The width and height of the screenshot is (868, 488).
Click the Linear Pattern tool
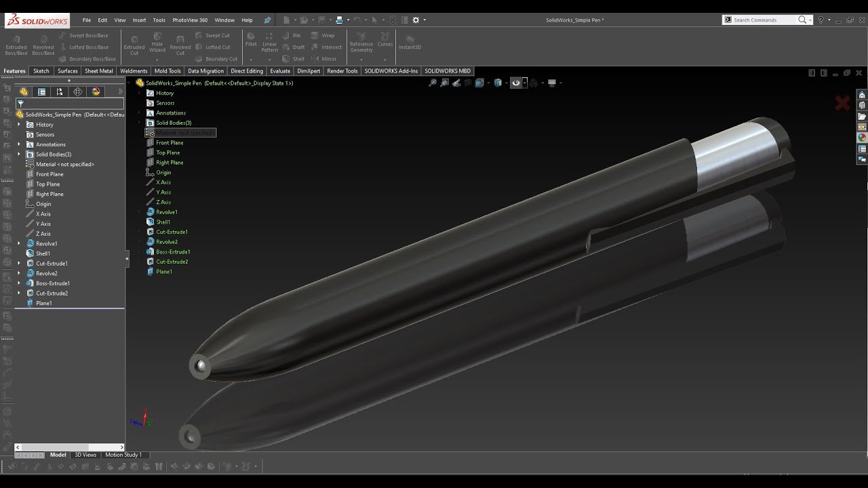click(269, 42)
